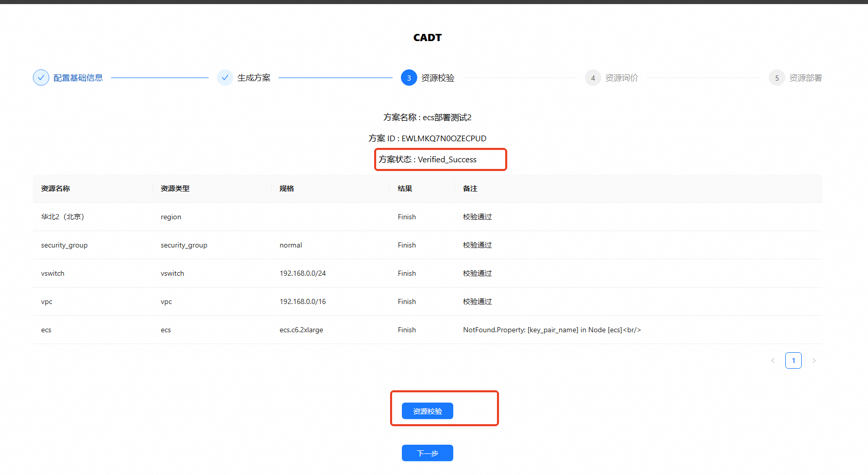Click the step 4 资源询价 circle icon

(593, 78)
